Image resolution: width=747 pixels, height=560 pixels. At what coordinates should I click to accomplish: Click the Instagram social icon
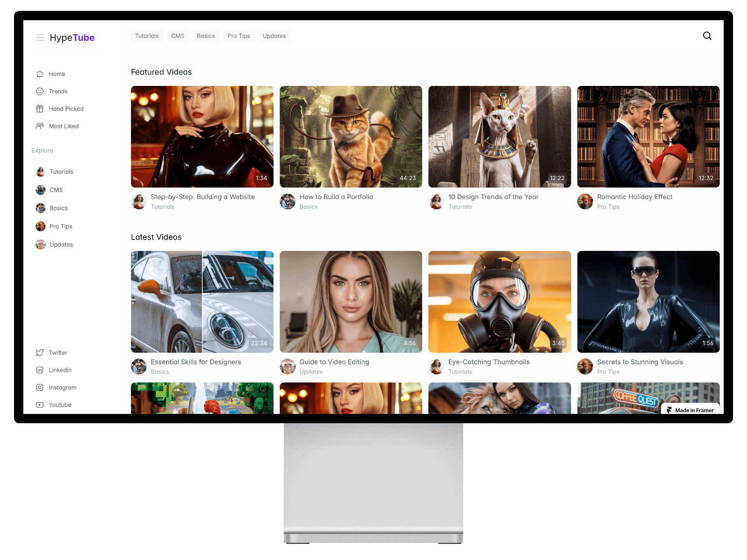coord(40,387)
